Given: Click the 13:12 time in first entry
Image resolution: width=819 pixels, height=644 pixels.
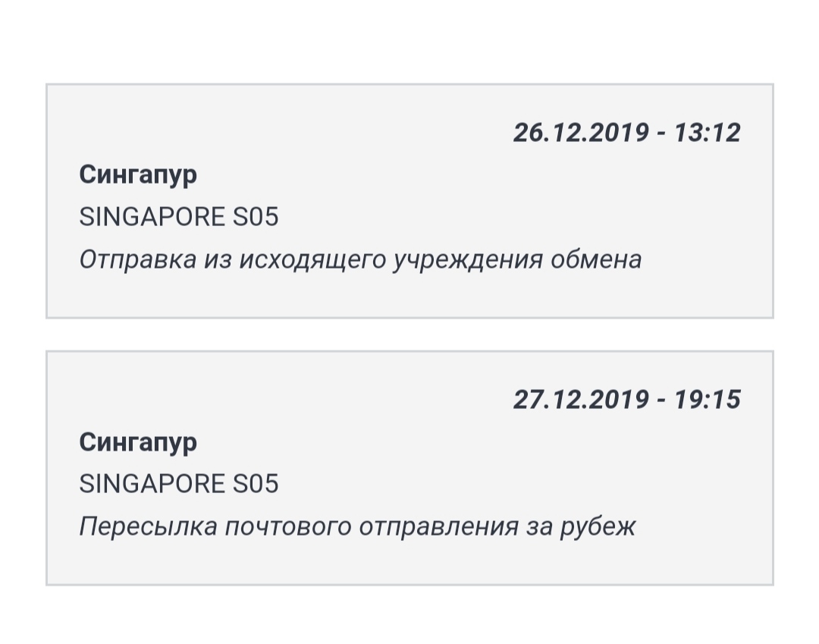Looking at the screenshot, I should pyautogui.click(x=707, y=133).
